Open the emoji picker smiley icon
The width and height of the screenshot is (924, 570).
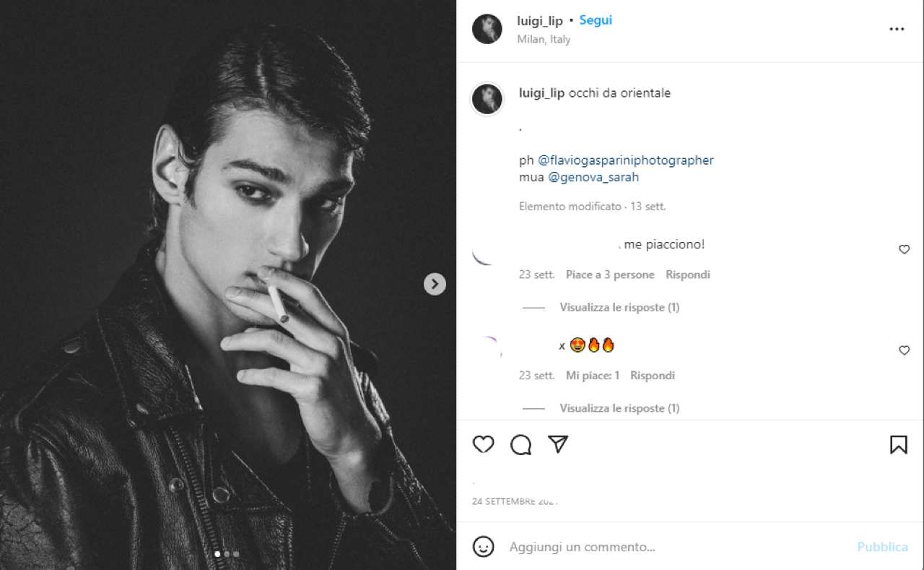tap(483, 546)
